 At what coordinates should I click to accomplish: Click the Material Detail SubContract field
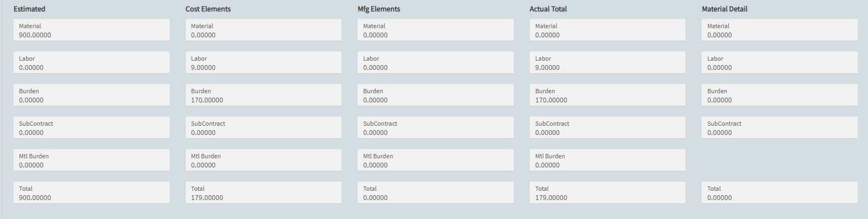click(779, 128)
